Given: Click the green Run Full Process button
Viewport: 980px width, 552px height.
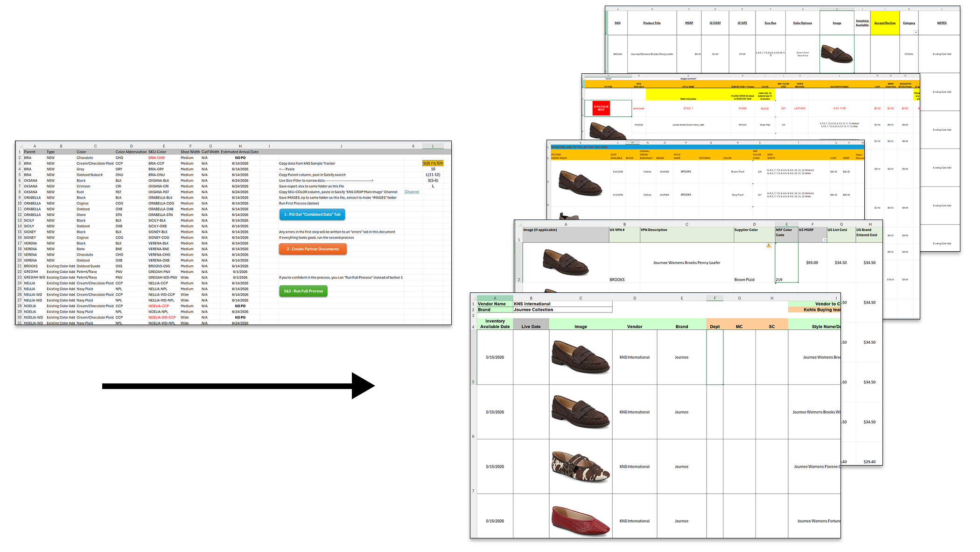Looking at the screenshot, I should [x=303, y=291].
